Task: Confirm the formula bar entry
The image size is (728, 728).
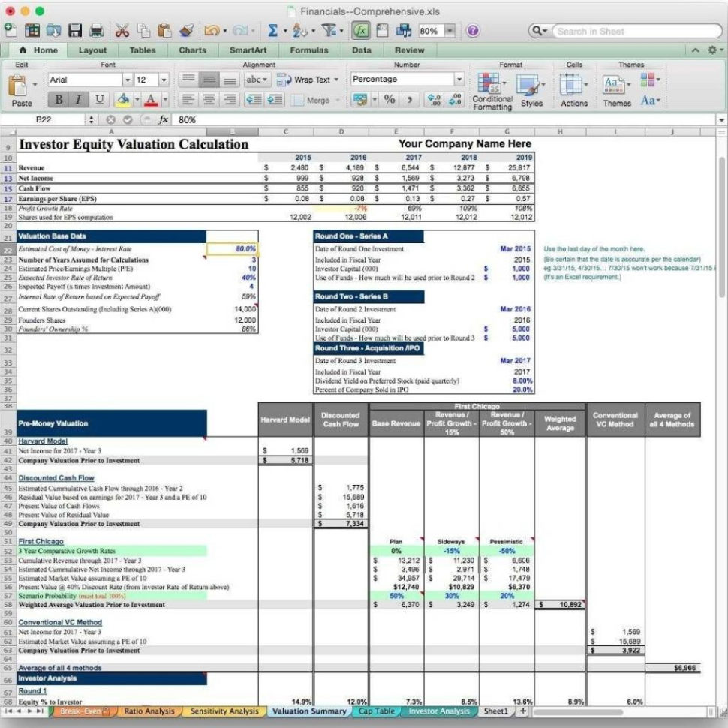Action: (x=128, y=120)
